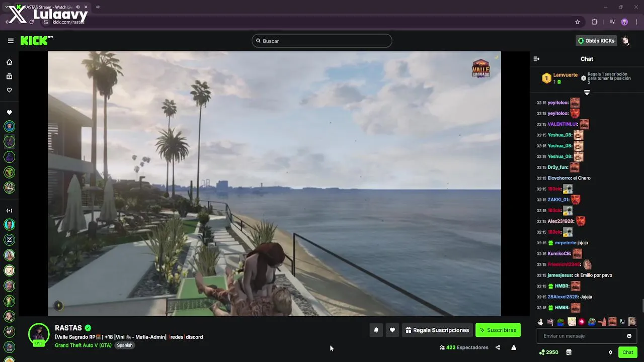Image resolution: width=644 pixels, height=362 pixels.
Task: Close the RASTAS Stream tab
Action: tap(86, 7)
